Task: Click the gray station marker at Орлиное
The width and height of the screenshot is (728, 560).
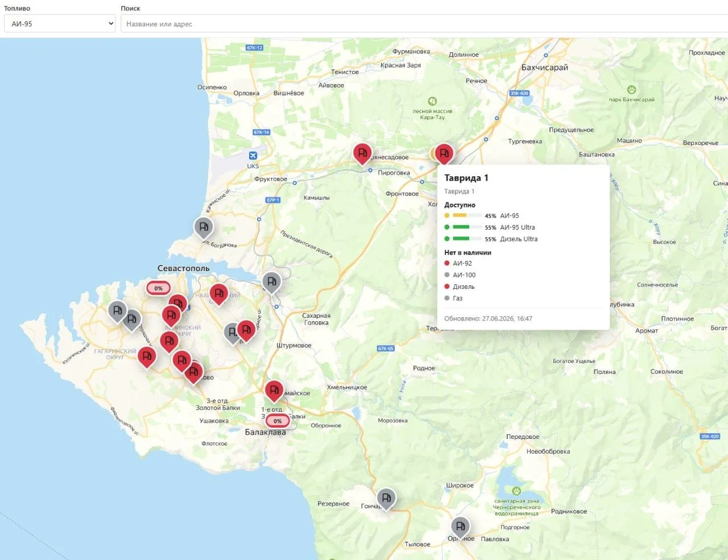Action: (x=461, y=526)
